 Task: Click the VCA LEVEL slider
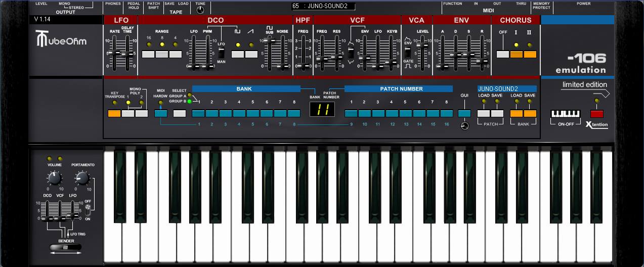(x=422, y=53)
